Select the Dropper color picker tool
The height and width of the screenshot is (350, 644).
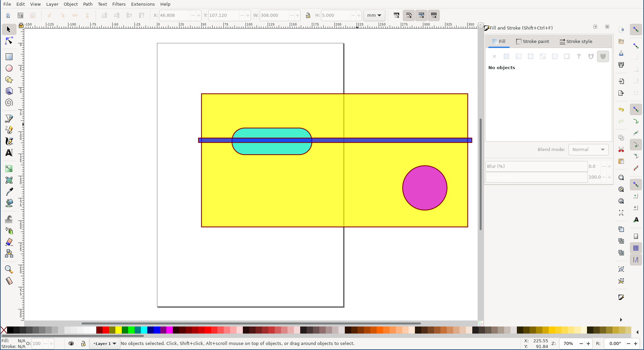tap(9, 191)
